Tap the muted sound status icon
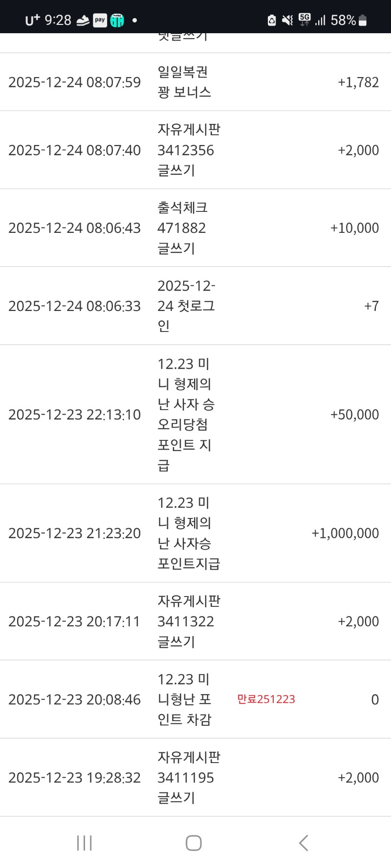The width and height of the screenshot is (391, 868). point(288,20)
